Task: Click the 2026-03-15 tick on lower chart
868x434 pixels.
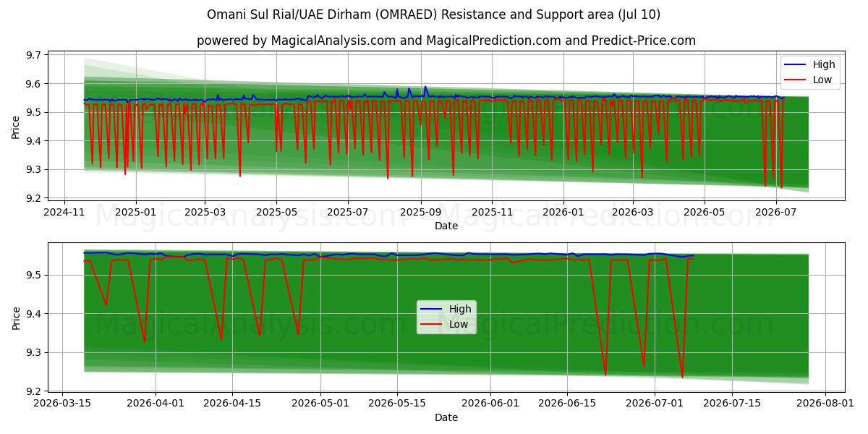Action: tap(61, 404)
